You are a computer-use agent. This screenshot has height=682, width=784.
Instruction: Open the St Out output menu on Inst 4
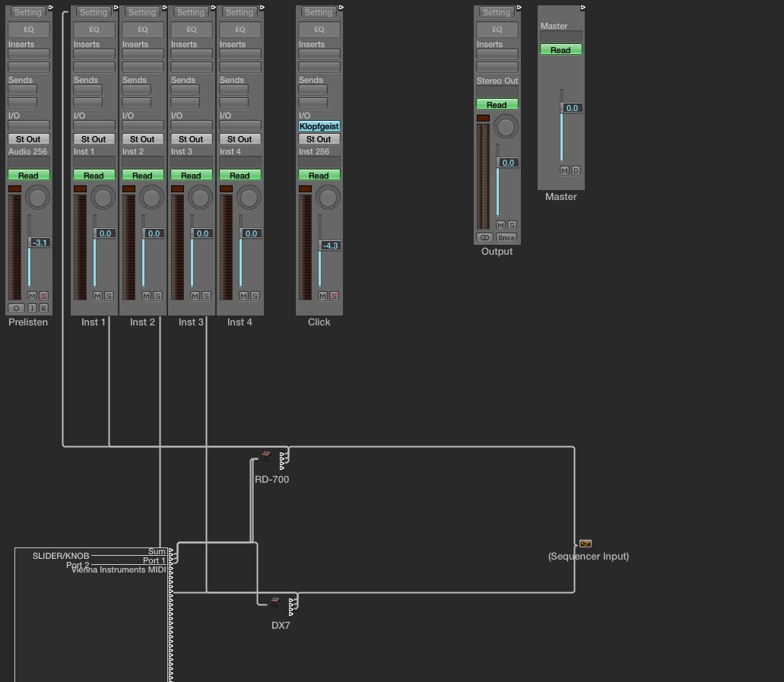[x=240, y=139]
